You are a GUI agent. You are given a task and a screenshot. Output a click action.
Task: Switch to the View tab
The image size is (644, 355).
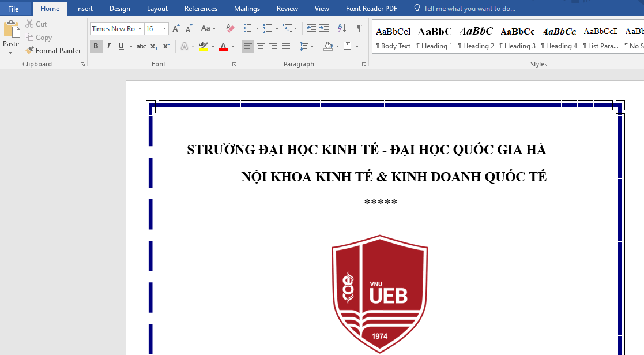click(x=322, y=9)
